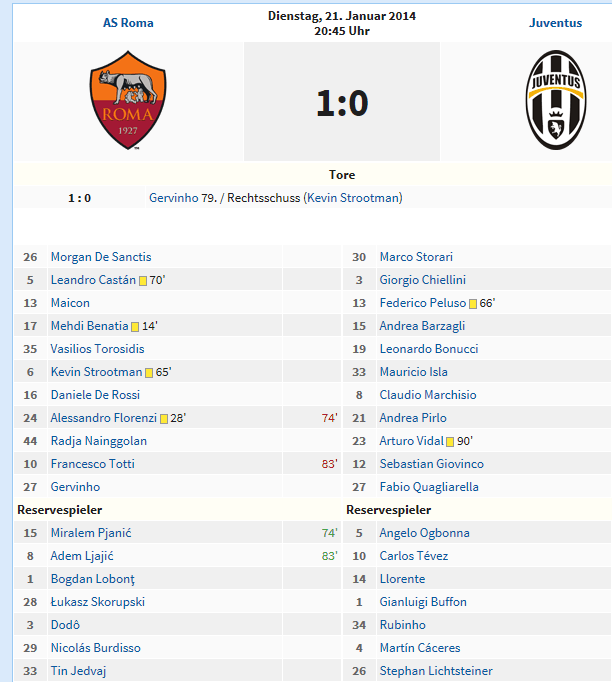Viewport: 612px width, 682px height.
Task: Click Arturo Vidal's yellow card icon
Action: [x=450, y=442]
